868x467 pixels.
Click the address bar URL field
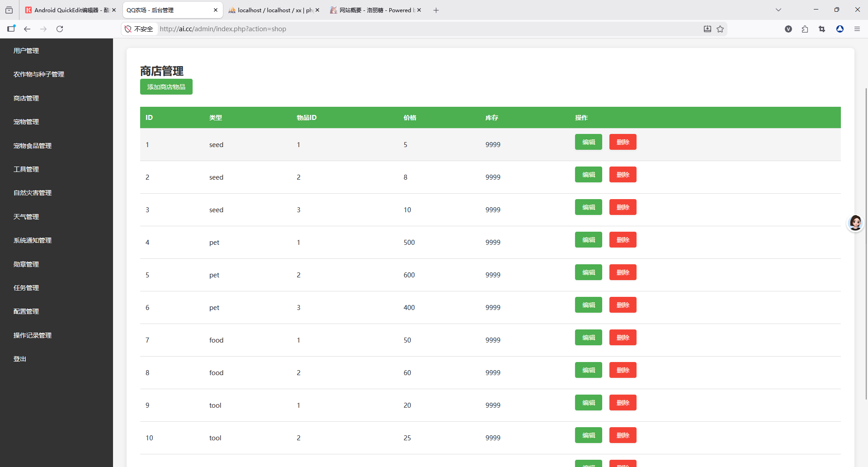407,29
